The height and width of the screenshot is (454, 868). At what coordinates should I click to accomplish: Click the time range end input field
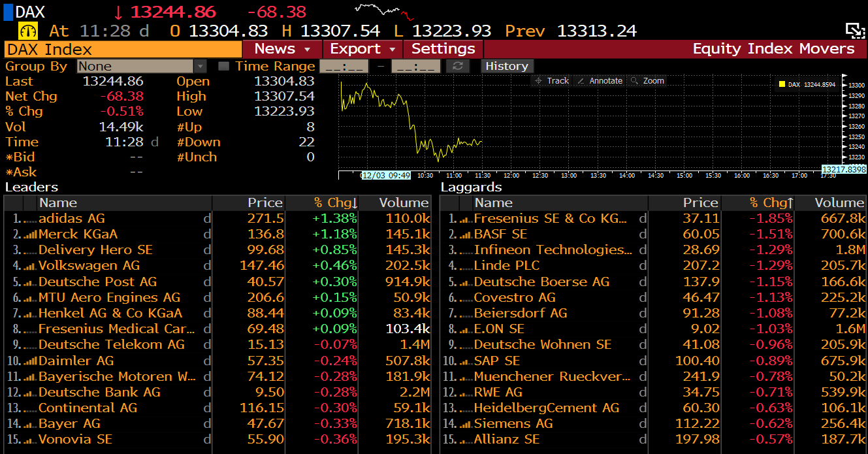[415, 66]
